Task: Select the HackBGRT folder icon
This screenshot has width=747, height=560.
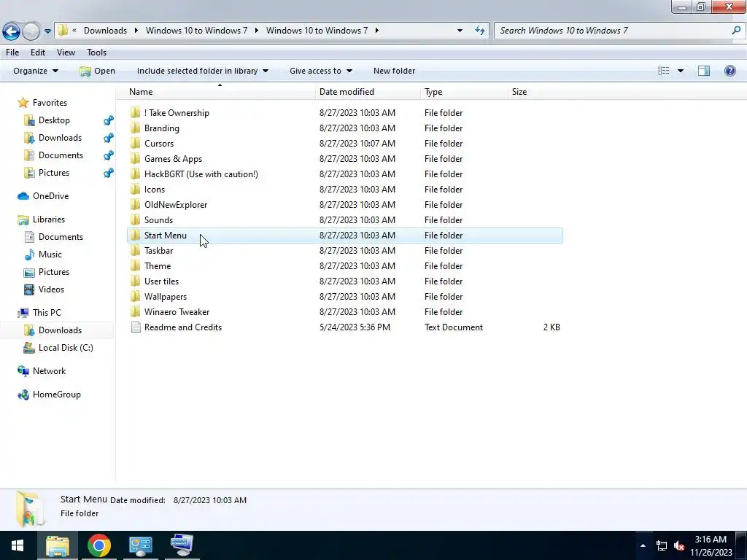Action: 135,174
